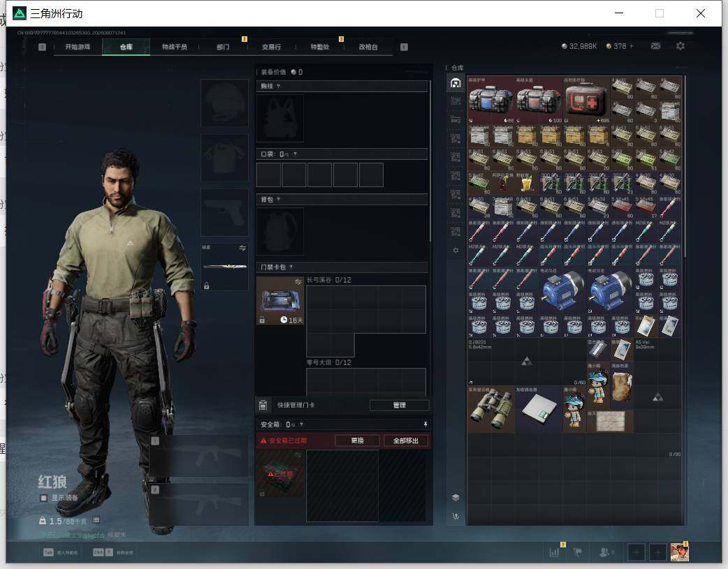The height and width of the screenshot is (569, 728).
Task: Open the settings gear at top right
Action: pos(680,46)
